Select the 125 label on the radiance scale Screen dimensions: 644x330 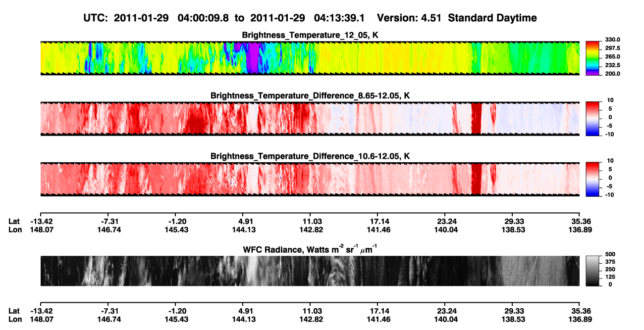point(611,277)
